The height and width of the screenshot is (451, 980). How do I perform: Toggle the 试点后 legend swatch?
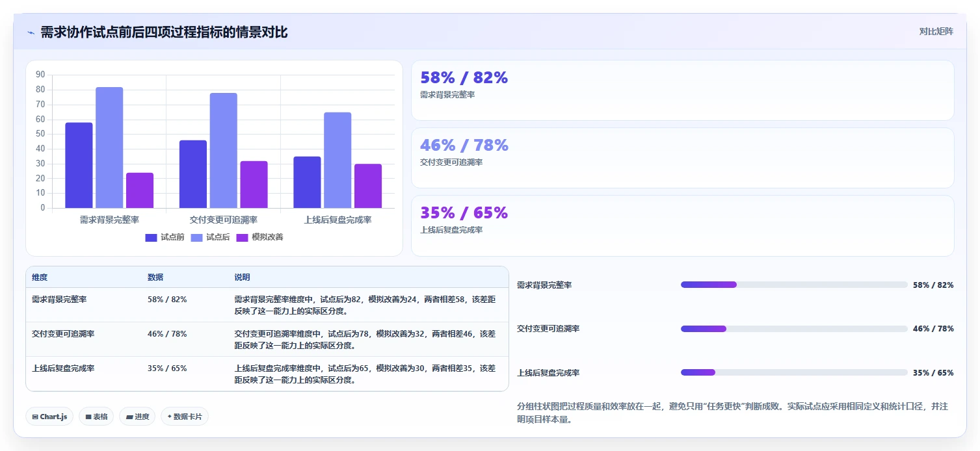pos(196,237)
